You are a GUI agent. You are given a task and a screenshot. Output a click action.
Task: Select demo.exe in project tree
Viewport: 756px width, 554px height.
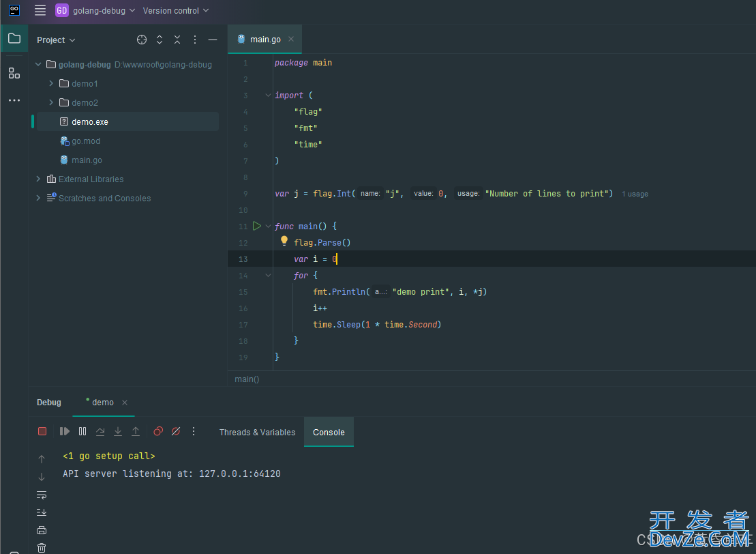pos(127,121)
